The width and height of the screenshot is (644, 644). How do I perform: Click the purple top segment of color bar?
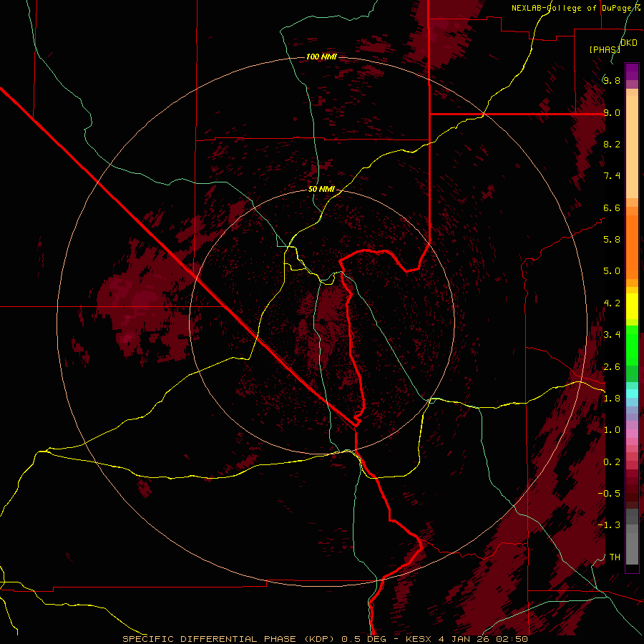[632, 72]
